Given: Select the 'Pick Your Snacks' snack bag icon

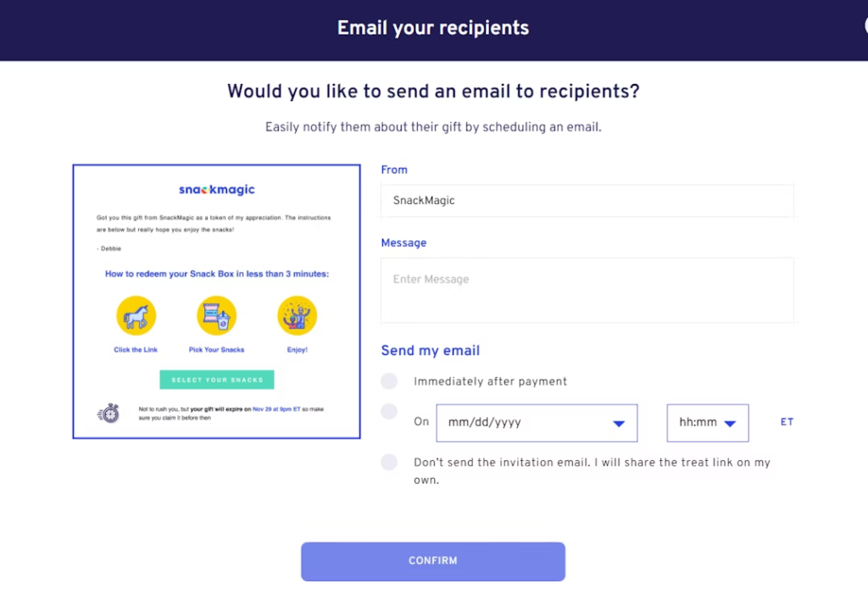Looking at the screenshot, I should point(216,313).
